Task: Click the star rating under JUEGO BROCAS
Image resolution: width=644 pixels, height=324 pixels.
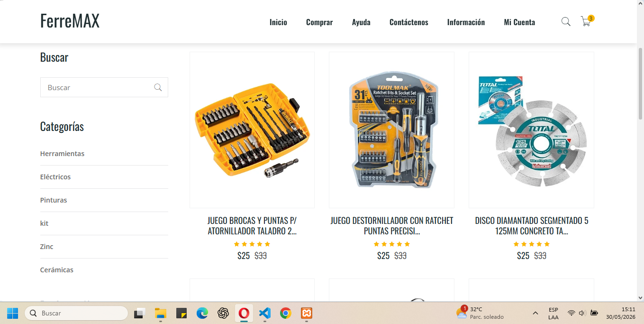Action: pyautogui.click(x=252, y=244)
